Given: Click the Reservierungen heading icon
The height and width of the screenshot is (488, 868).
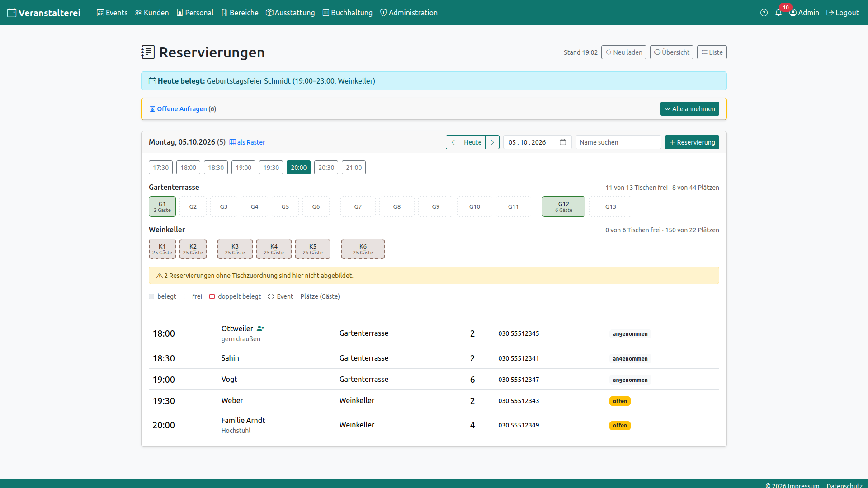Looking at the screenshot, I should click(148, 52).
